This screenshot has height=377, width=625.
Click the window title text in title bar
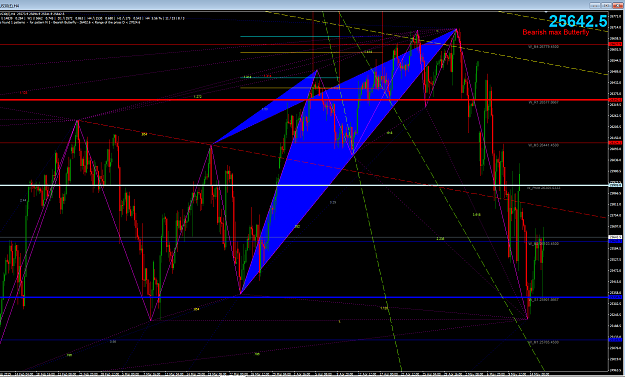[x=10, y=6]
